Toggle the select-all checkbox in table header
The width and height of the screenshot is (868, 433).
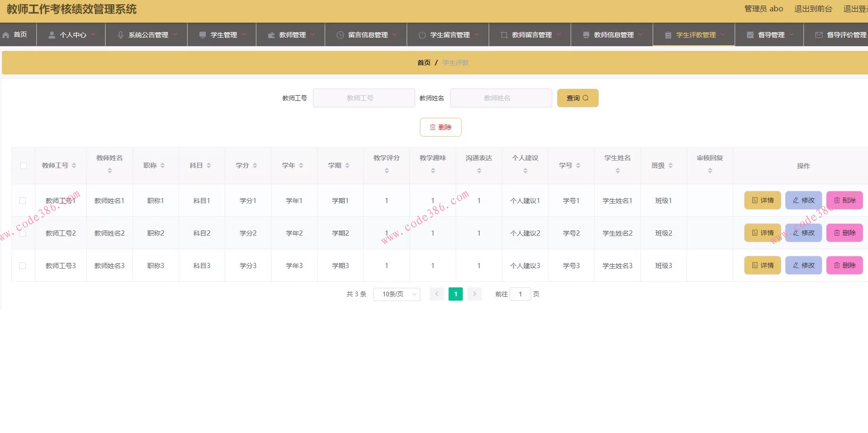coord(23,166)
